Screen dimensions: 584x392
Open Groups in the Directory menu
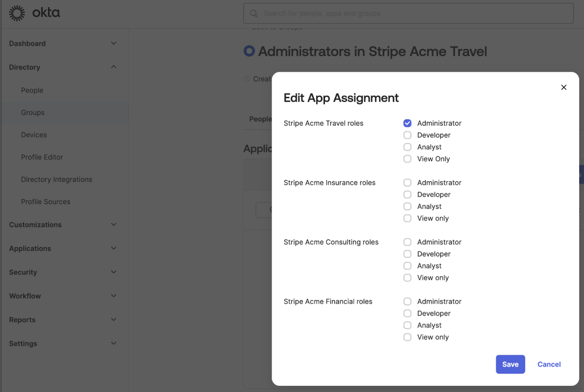tap(32, 113)
